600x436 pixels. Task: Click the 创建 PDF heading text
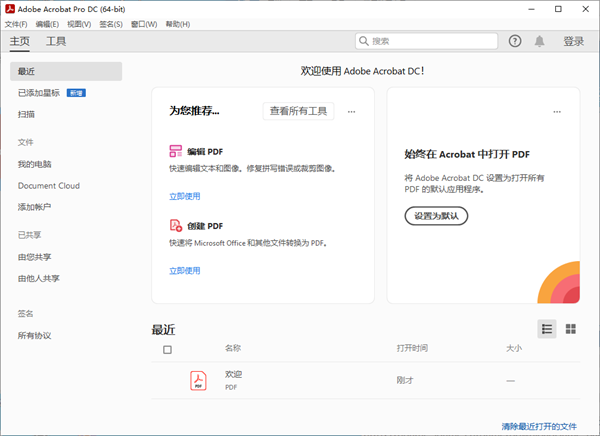[205, 226]
